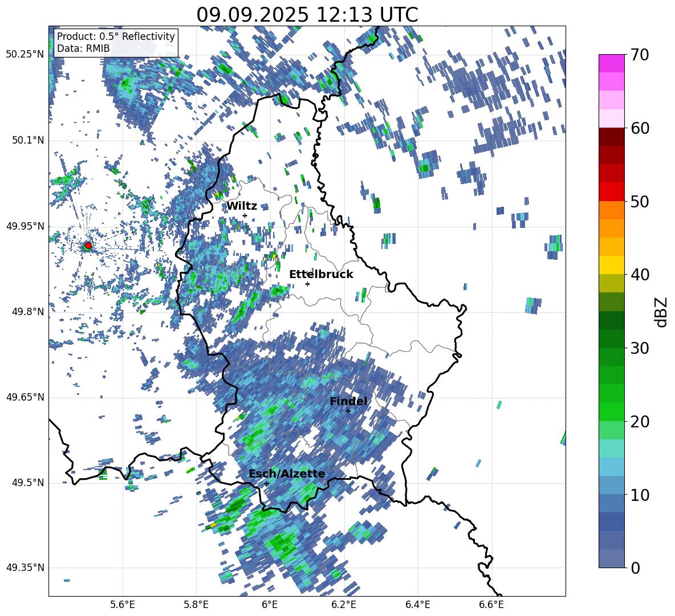Image resolution: width=675 pixels, height=616 pixels.
Task: Click the Data: RMIB text
Action: pyautogui.click(x=83, y=48)
